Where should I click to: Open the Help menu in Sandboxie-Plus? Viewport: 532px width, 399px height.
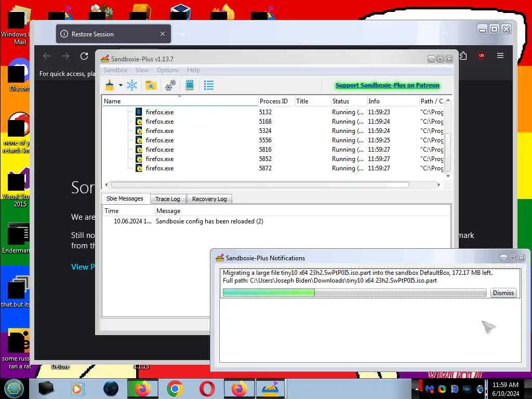[x=193, y=70]
